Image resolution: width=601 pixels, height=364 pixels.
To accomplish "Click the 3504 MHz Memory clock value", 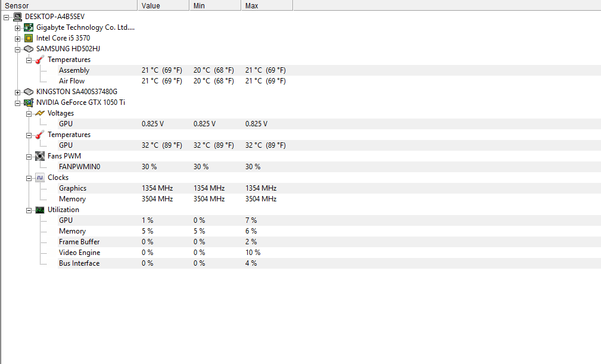I will [x=157, y=199].
